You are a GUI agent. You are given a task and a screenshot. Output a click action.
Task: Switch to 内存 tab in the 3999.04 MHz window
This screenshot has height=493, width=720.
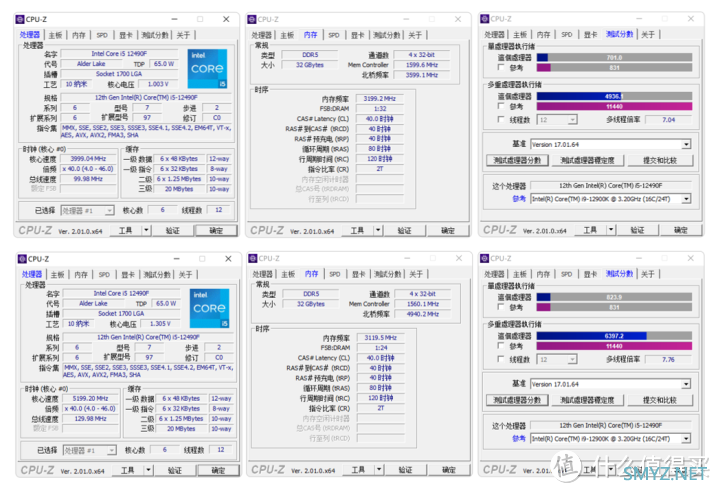[79, 35]
